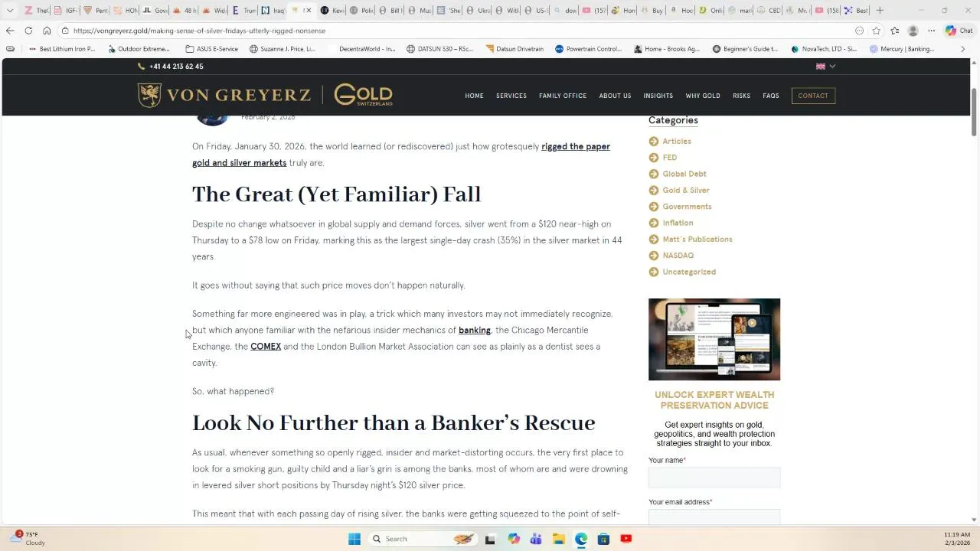Open the browser home page icon
The image size is (980, 551).
pos(47,31)
